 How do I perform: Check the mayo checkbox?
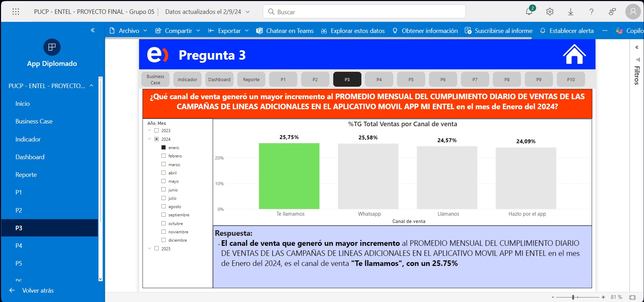pos(163,181)
